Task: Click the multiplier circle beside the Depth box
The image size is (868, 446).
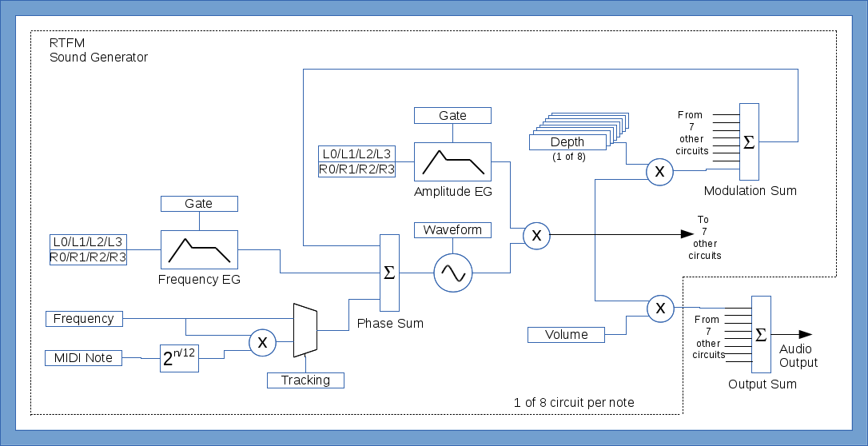Action: pos(659,171)
